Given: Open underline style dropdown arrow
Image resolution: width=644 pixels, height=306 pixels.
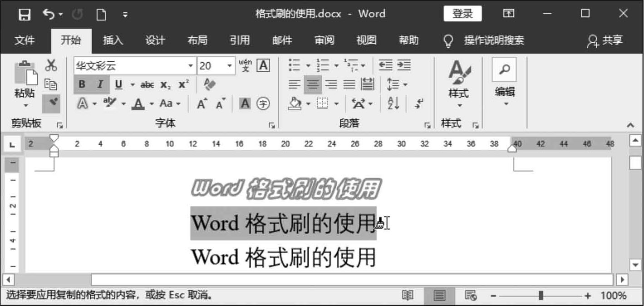Looking at the screenshot, I should [133, 84].
